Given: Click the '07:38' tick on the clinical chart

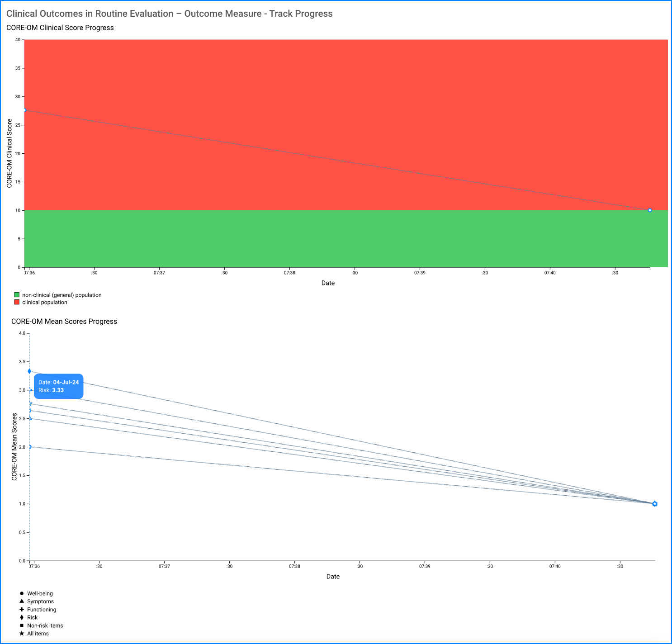Looking at the screenshot, I should [289, 273].
